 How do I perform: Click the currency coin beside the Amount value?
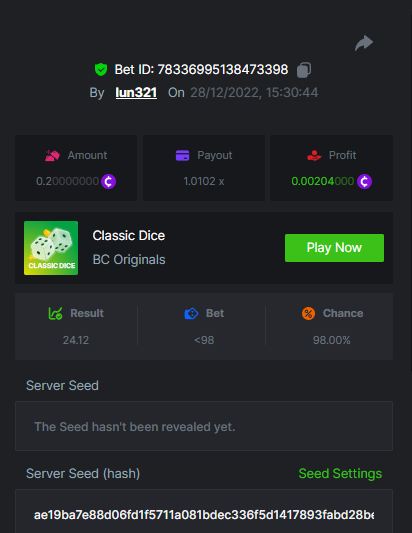pyautogui.click(x=108, y=181)
